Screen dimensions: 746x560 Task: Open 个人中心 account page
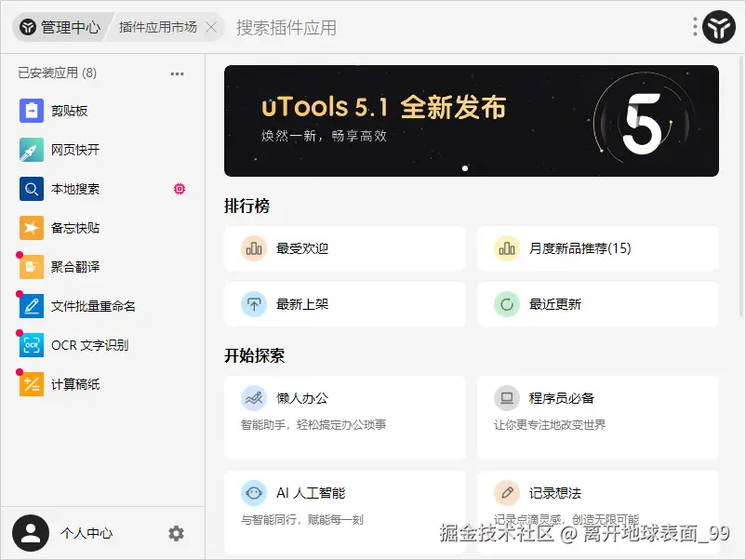87,533
